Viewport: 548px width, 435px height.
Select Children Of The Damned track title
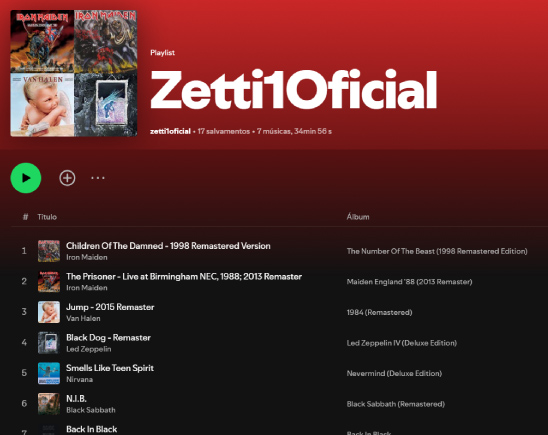(168, 246)
